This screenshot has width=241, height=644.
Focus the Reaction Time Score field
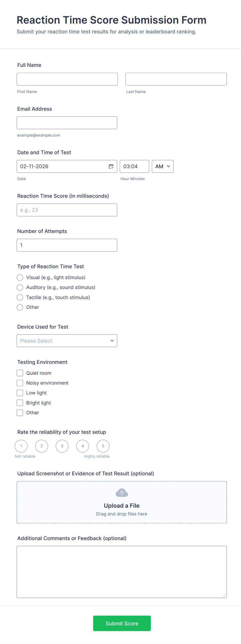click(x=67, y=210)
